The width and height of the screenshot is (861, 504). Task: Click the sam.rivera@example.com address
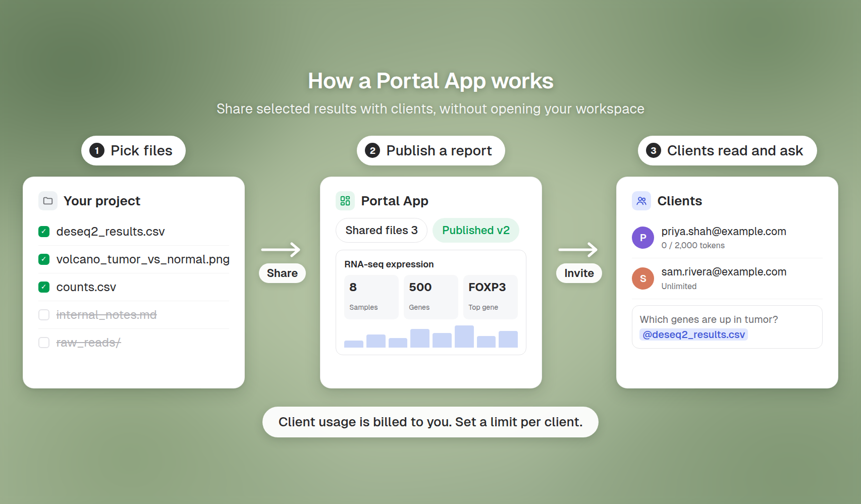click(x=724, y=271)
